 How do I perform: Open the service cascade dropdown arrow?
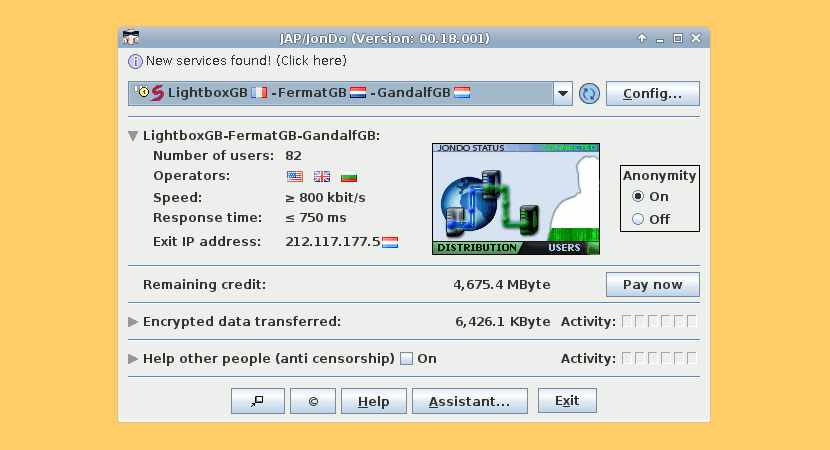[x=563, y=94]
